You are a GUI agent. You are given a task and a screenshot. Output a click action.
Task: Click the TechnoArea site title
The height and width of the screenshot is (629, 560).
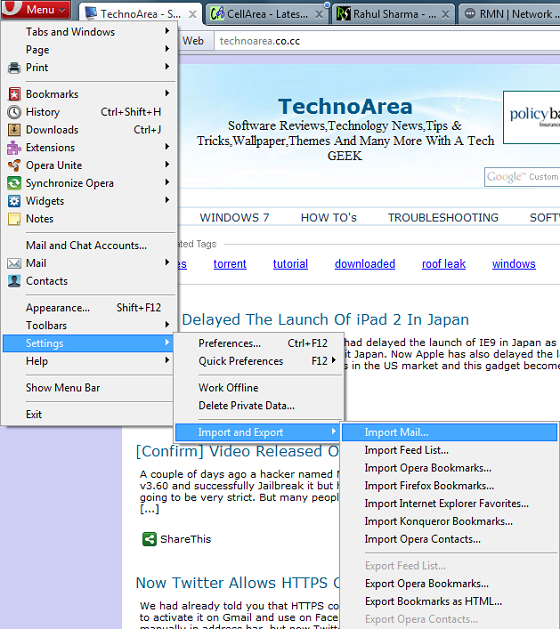click(345, 106)
